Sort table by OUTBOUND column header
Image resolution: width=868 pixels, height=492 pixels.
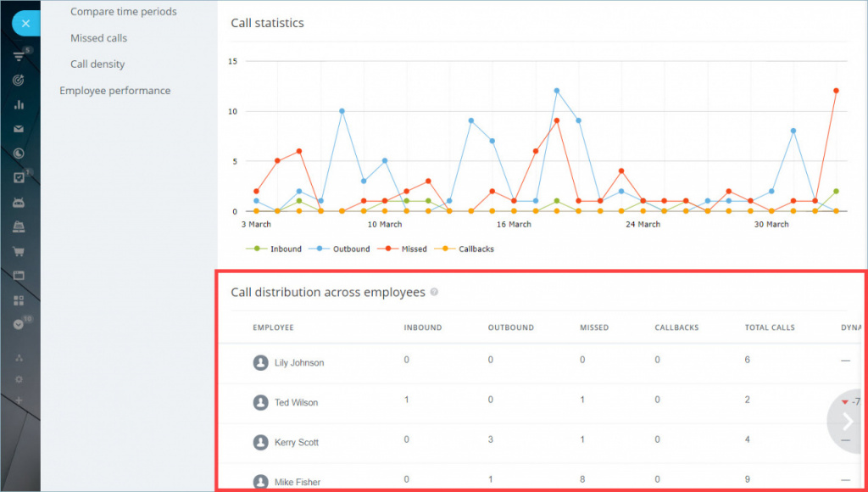511,327
